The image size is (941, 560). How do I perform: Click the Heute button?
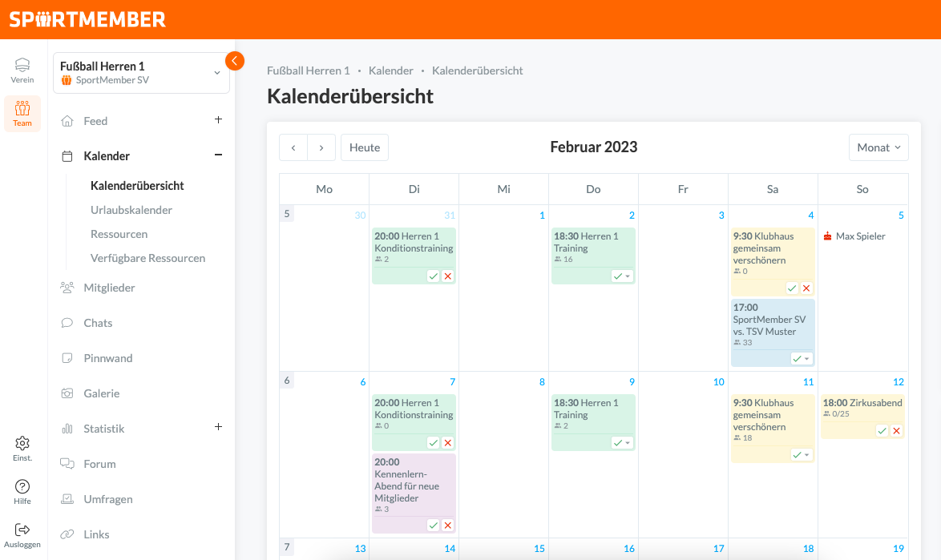[x=365, y=147]
